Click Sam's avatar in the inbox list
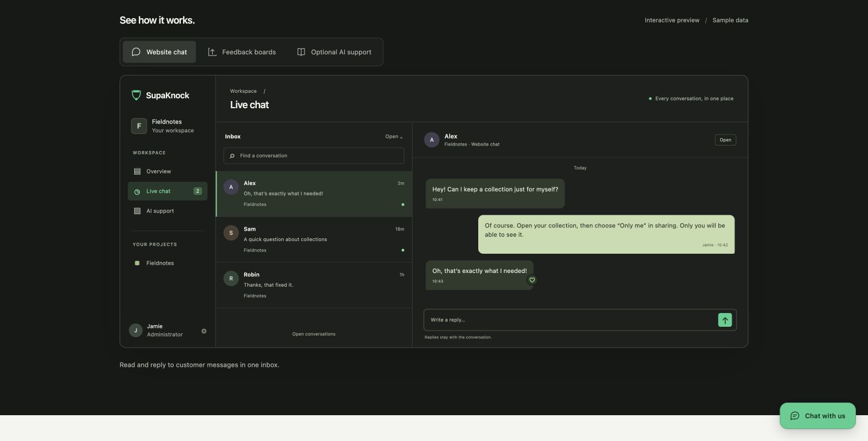This screenshot has width=868, height=441. click(x=231, y=233)
